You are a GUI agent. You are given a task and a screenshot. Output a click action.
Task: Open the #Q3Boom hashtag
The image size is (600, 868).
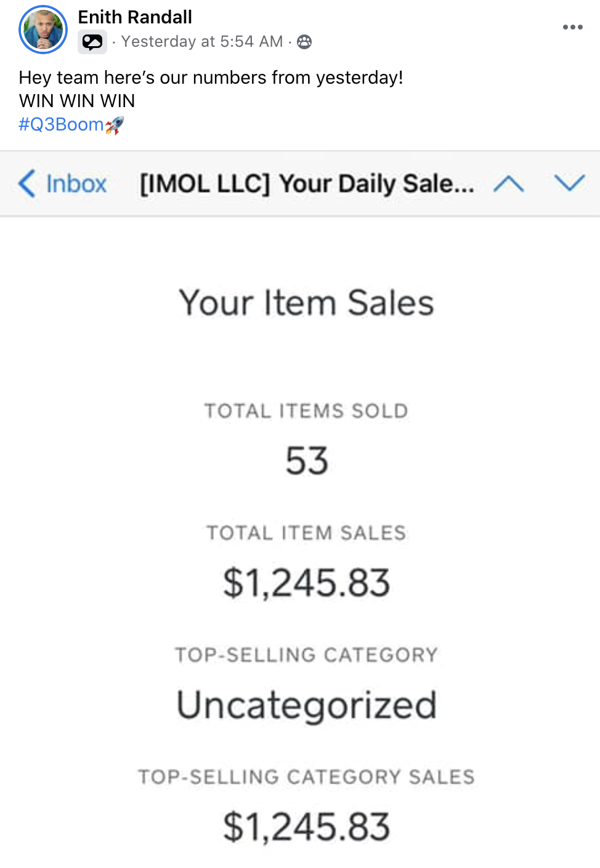61,124
